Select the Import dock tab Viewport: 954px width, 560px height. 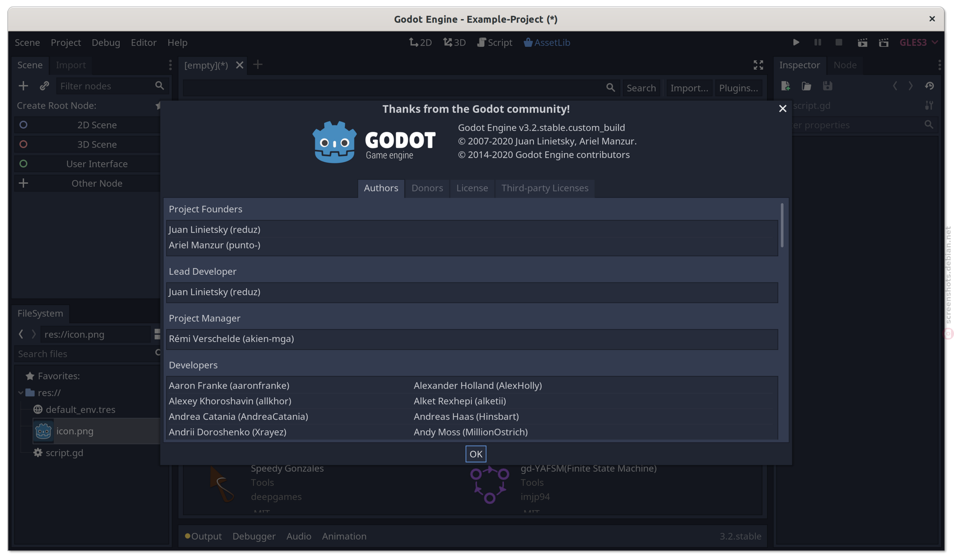[x=71, y=65]
